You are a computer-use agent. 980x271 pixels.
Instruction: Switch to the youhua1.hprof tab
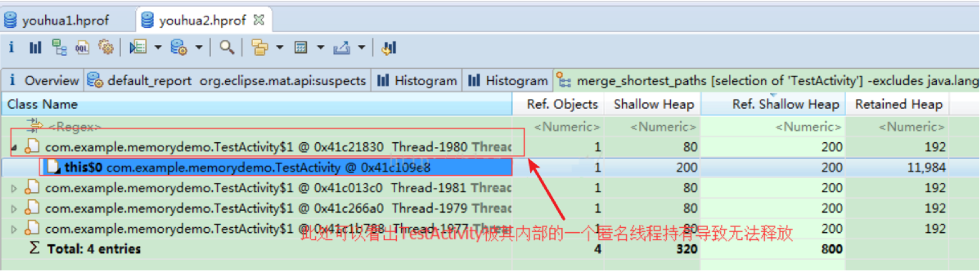65,21
